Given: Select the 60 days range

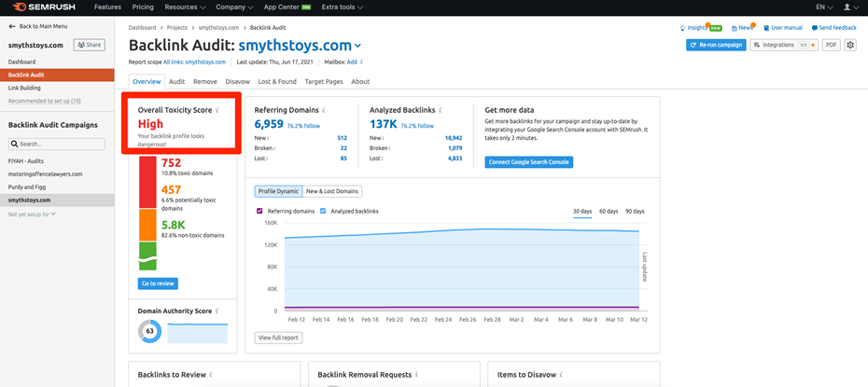Looking at the screenshot, I should tap(609, 212).
